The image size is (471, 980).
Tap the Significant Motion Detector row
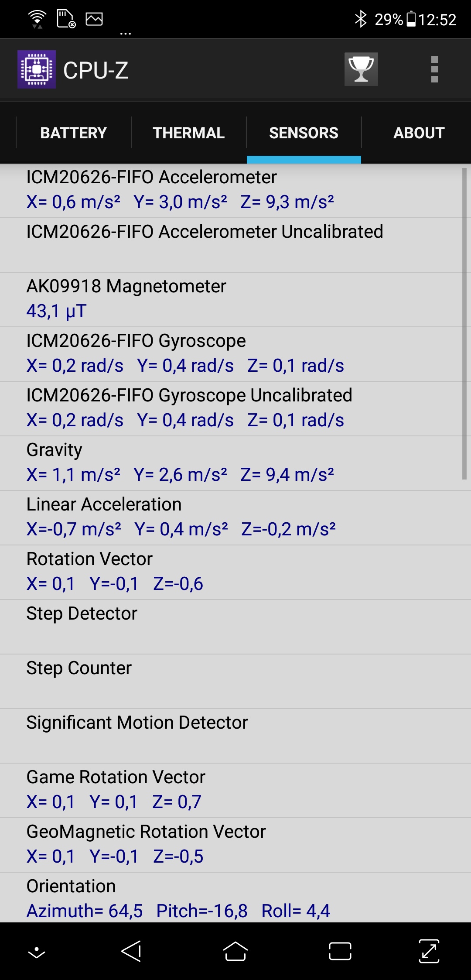(x=235, y=736)
